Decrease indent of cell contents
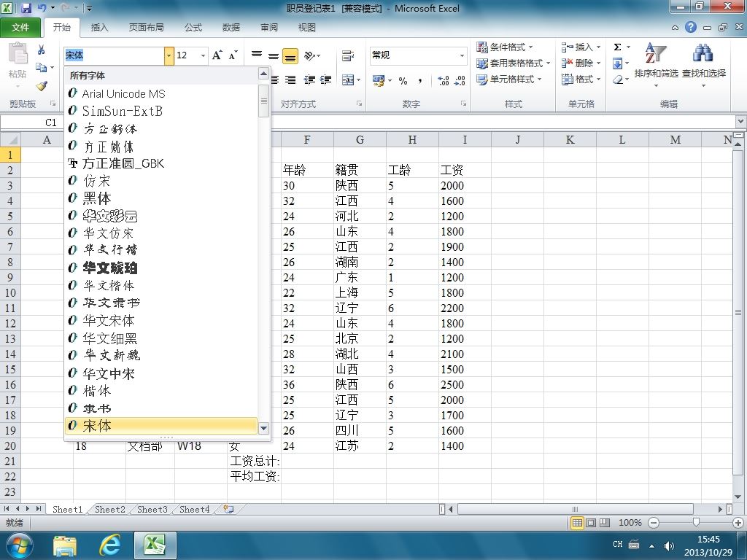The height and width of the screenshot is (560, 747). 309,80
